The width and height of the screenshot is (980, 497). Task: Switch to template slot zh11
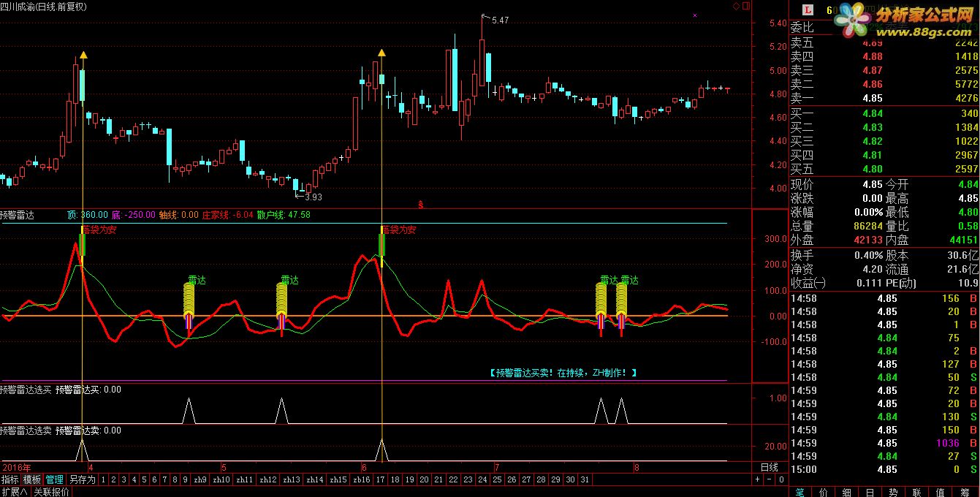(x=246, y=479)
